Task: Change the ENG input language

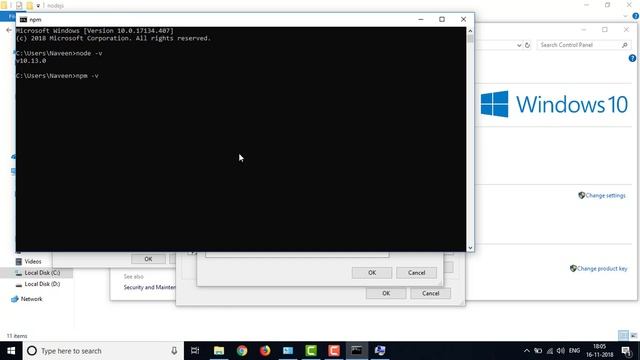Action: pyautogui.click(x=574, y=351)
